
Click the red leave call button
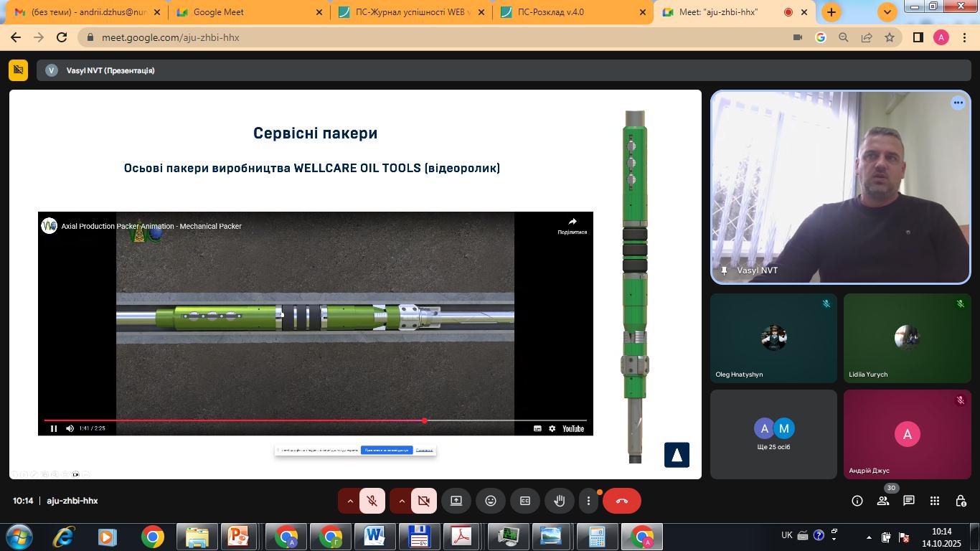621,501
